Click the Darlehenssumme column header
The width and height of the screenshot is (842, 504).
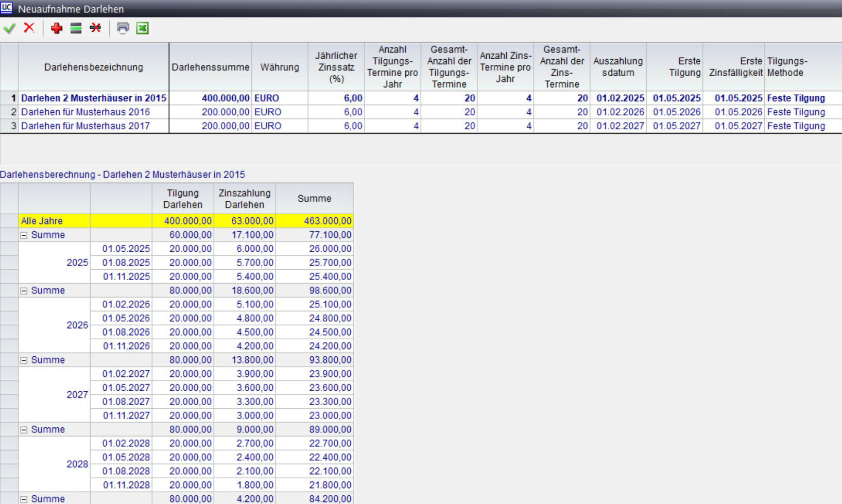[x=210, y=67]
